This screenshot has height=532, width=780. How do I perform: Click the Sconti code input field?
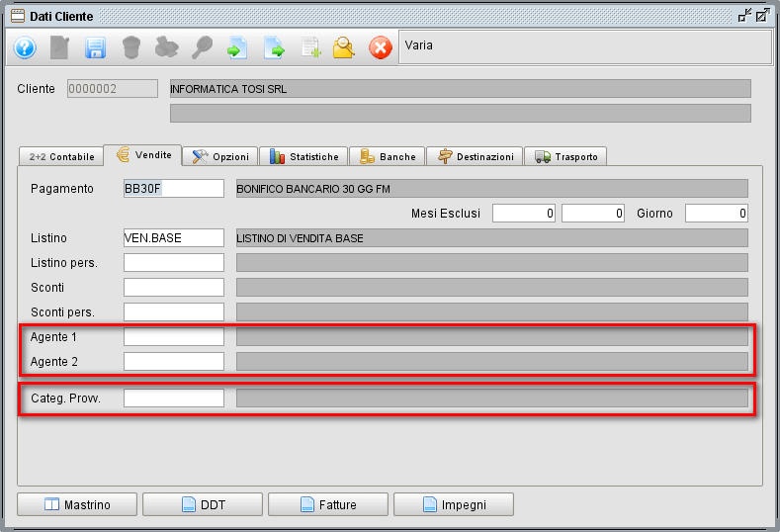pos(174,287)
